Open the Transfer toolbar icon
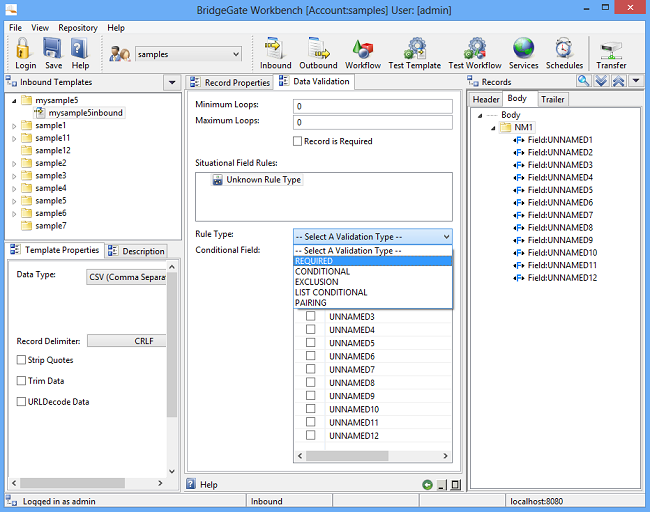650x512 pixels. click(611, 51)
